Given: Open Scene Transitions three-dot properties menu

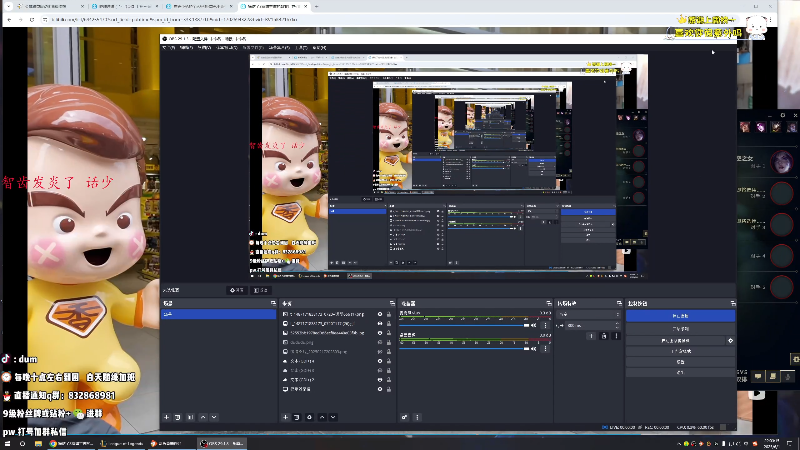Looking at the screenshot, I should pyautogui.click(x=616, y=336).
